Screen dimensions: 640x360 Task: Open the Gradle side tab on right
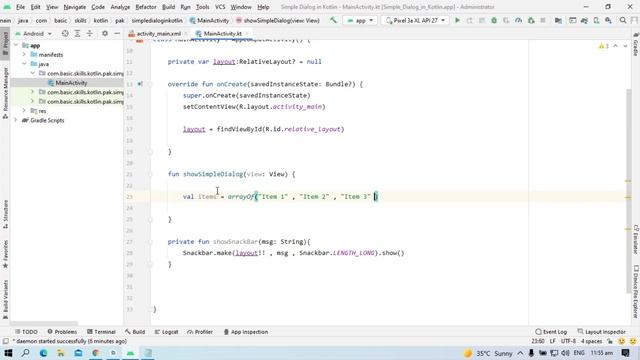pyautogui.click(x=636, y=44)
